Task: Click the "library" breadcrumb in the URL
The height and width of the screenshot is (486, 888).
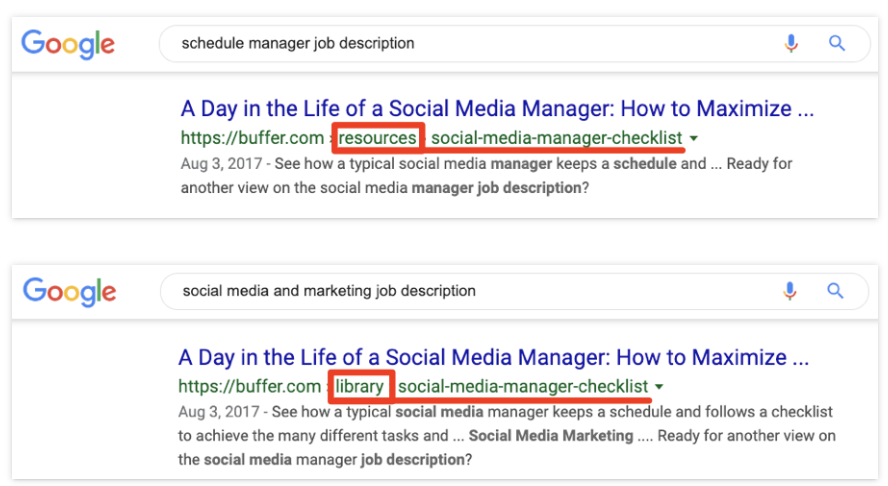Action: click(x=359, y=386)
